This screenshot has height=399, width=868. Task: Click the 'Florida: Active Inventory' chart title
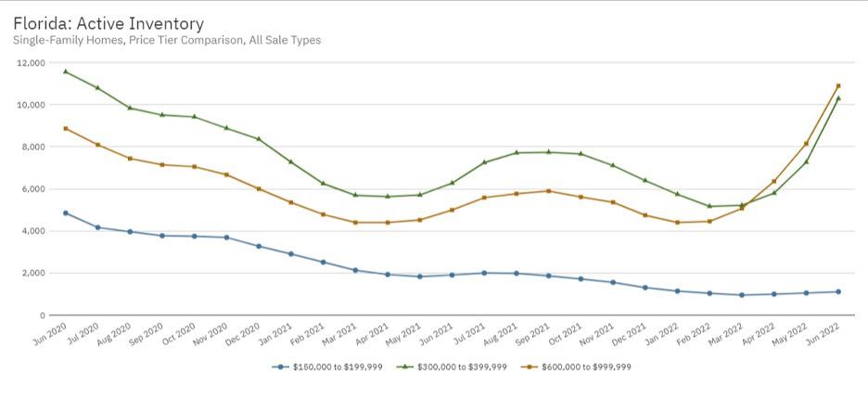[108, 23]
